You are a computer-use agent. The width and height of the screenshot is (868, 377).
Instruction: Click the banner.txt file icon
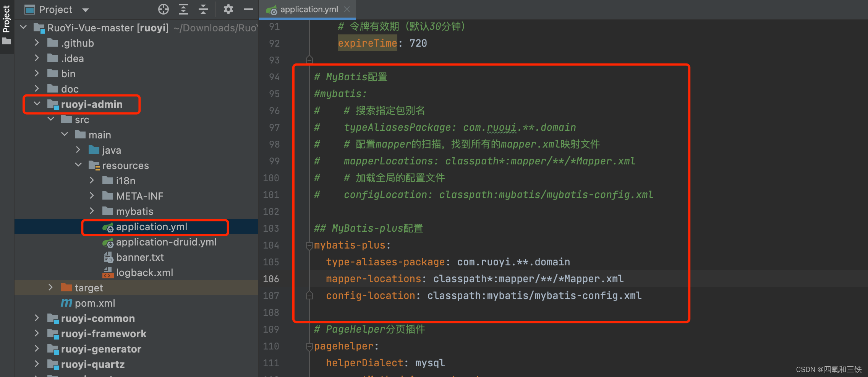coord(108,257)
